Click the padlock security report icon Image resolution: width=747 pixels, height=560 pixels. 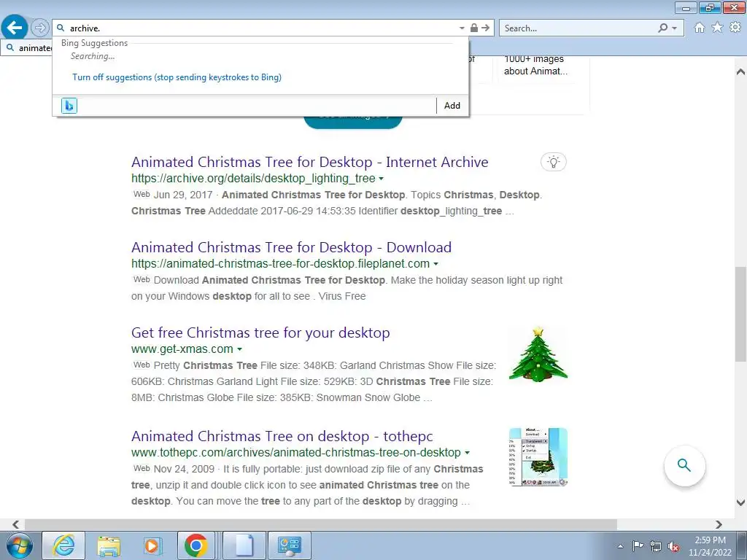(x=474, y=28)
